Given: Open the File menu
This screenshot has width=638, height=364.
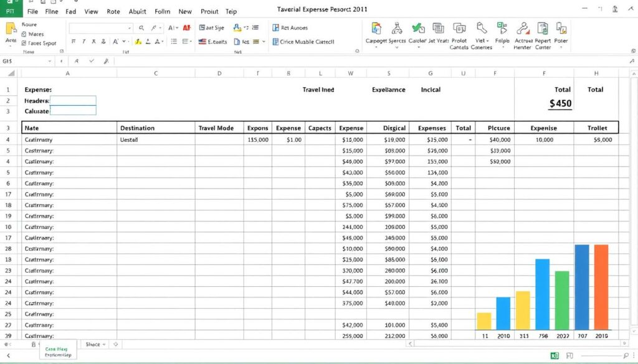Looking at the screenshot, I should coord(32,11).
